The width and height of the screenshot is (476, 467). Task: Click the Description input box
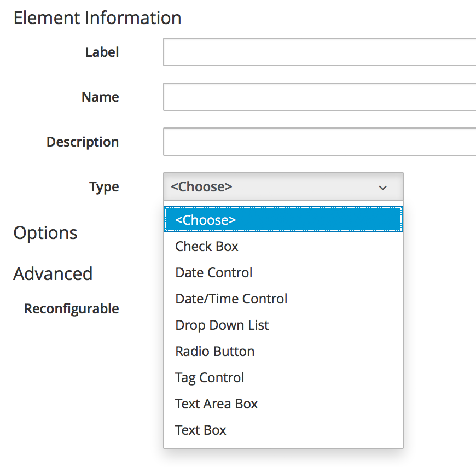click(x=319, y=142)
